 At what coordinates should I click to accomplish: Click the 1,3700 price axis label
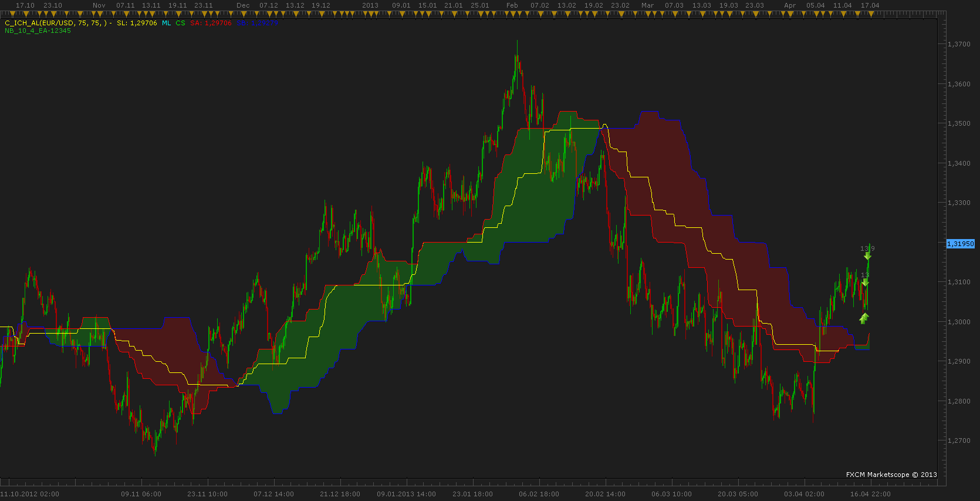tap(959, 44)
